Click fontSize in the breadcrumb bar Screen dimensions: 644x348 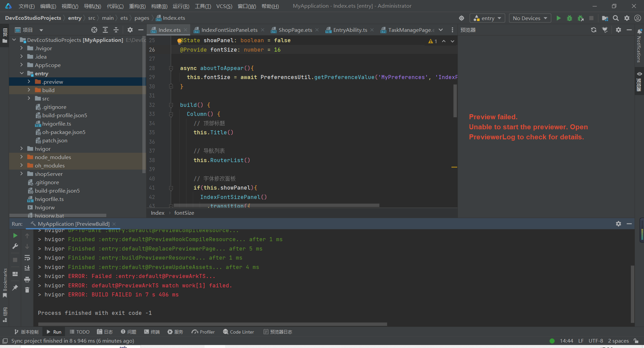[184, 213]
